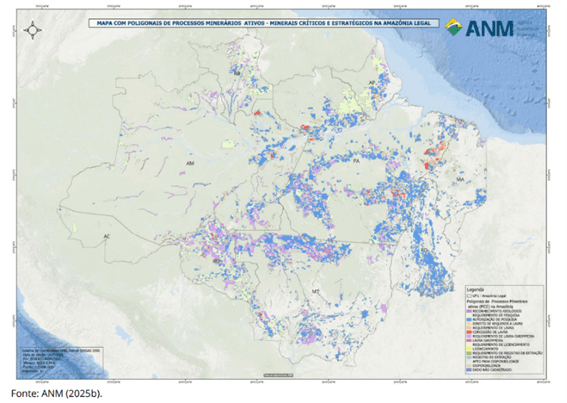Select the RO state label
The width and height of the screenshot is (567, 403).
[216, 261]
